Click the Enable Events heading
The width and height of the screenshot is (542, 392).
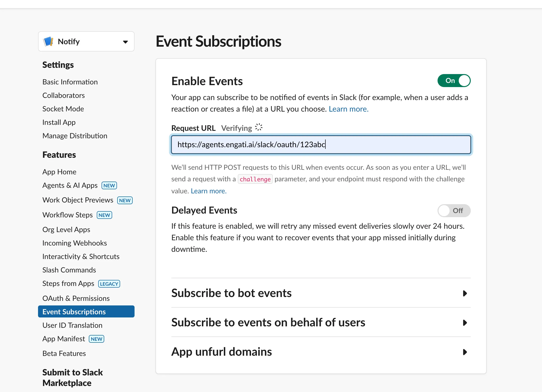(207, 81)
